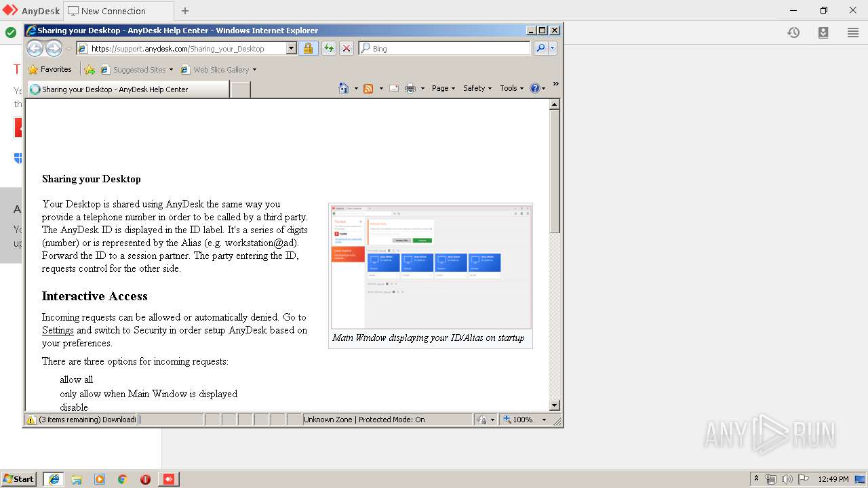868x488 pixels.
Task: Expand the address bar URL history dropdown
Action: click(x=292, y=49)
